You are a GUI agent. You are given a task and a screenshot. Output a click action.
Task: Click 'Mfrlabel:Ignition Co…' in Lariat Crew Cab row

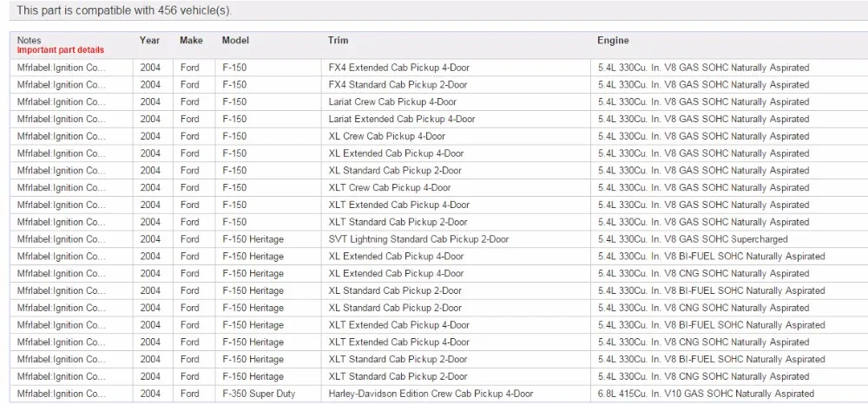[x=61, y=101]
